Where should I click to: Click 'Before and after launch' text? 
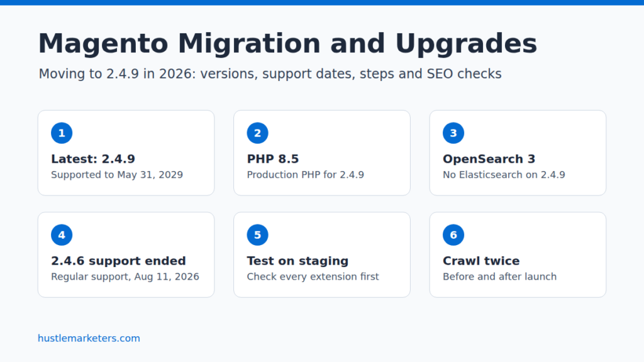tap(499, 277)
